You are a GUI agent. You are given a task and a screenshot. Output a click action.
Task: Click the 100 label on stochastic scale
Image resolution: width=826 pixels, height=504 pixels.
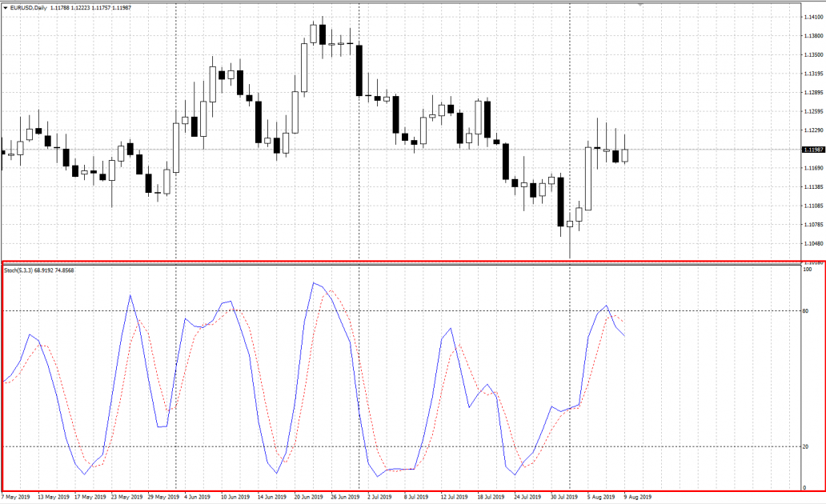coord(807,270)
